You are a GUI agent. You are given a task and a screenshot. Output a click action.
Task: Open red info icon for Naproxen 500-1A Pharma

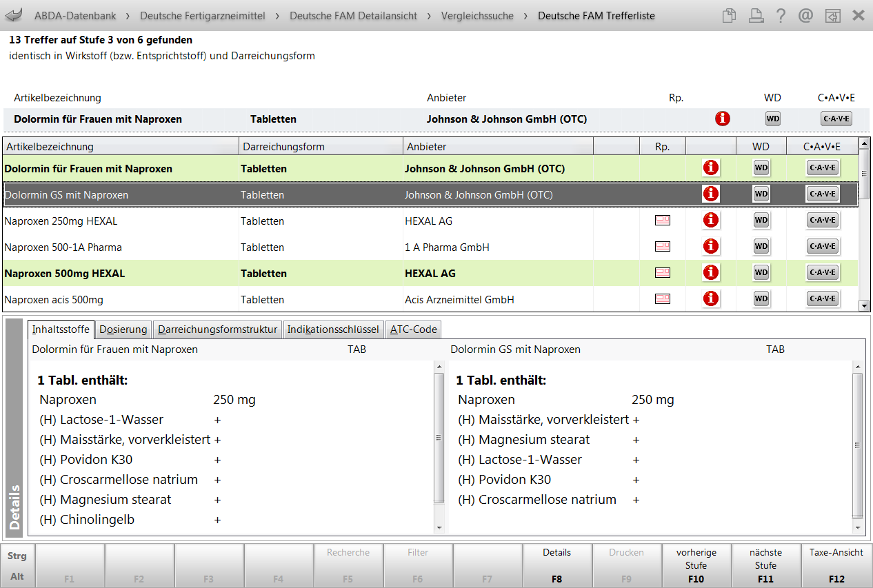(x=710, y=247)
